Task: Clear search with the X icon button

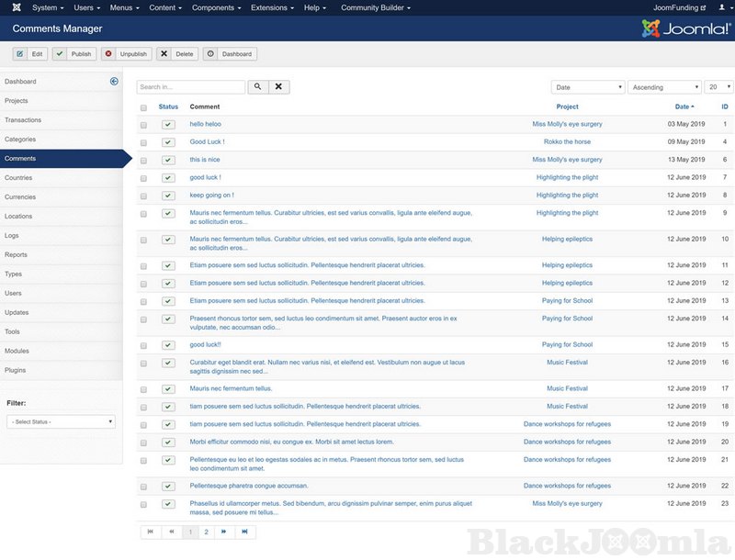Action: click(279, 87)
